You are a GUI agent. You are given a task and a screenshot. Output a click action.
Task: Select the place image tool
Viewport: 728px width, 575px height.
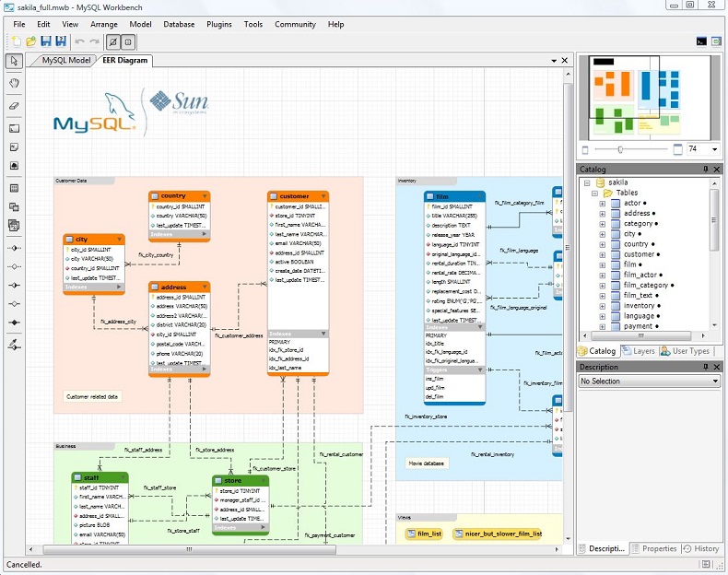[x=15, y=166]
